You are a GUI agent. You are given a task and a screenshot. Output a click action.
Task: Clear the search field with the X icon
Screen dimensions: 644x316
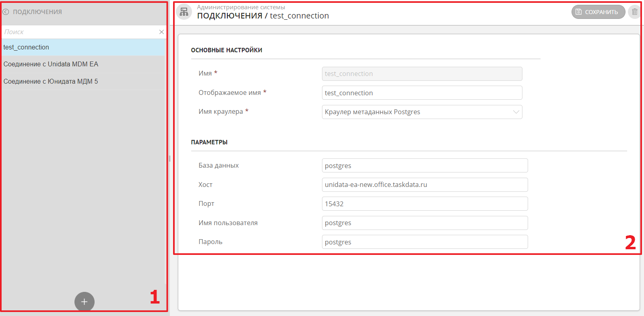click(x=161, y=32)
